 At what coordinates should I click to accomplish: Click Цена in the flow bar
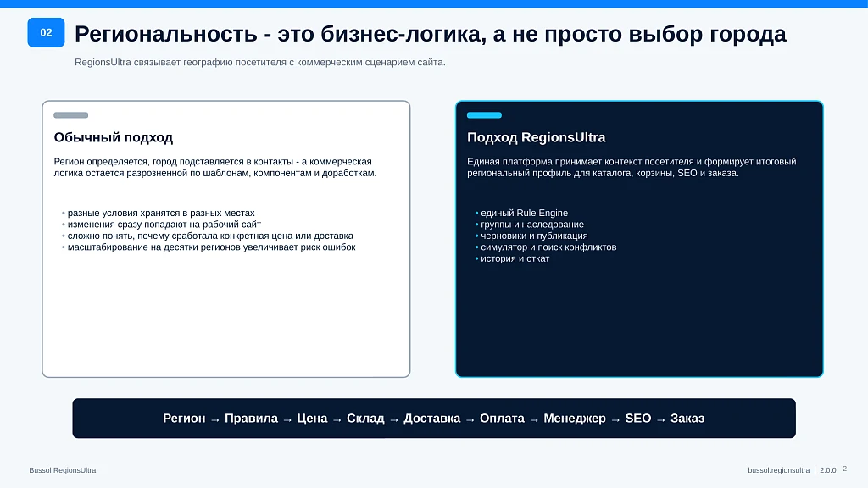pos(312,419)
